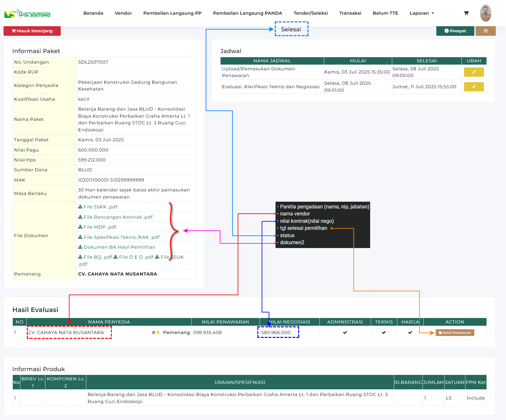Go to Tender/Seleksi menu
The height and width of the screenshot is (420, 506).
click(x=310, y=13)
